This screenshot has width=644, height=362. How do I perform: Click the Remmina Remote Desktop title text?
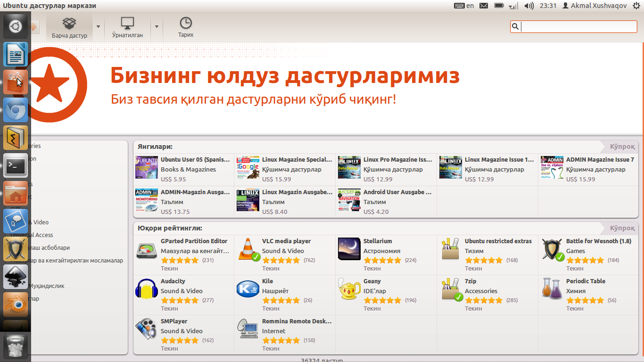tap(297, 321)
